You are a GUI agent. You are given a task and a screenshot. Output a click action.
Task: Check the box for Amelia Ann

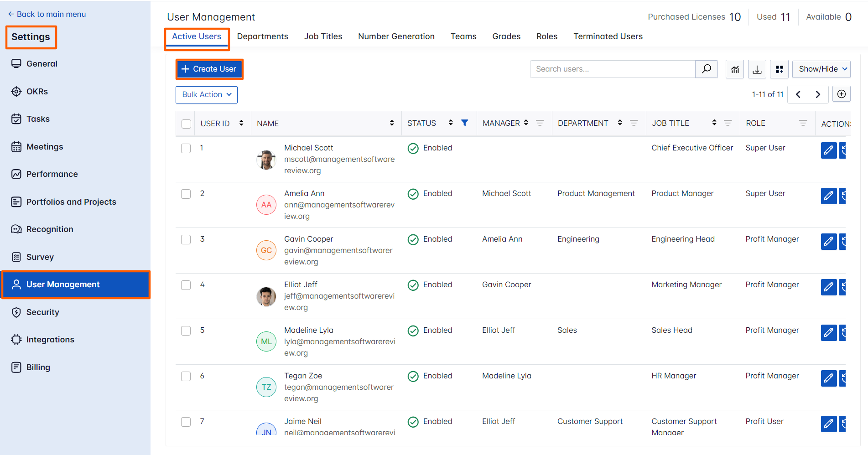[x=186, y=194]
